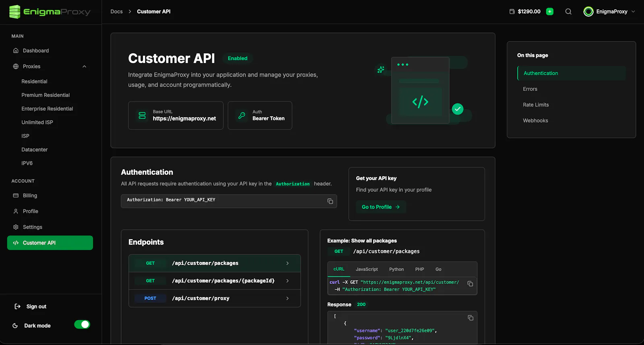Expand GET /api/customer/packages endpoint chevron

[x=287, y=263]
